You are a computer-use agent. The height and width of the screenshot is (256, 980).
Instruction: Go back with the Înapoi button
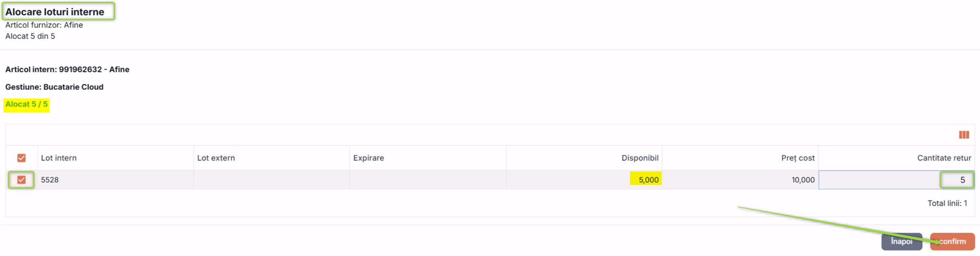pos(902,241)
